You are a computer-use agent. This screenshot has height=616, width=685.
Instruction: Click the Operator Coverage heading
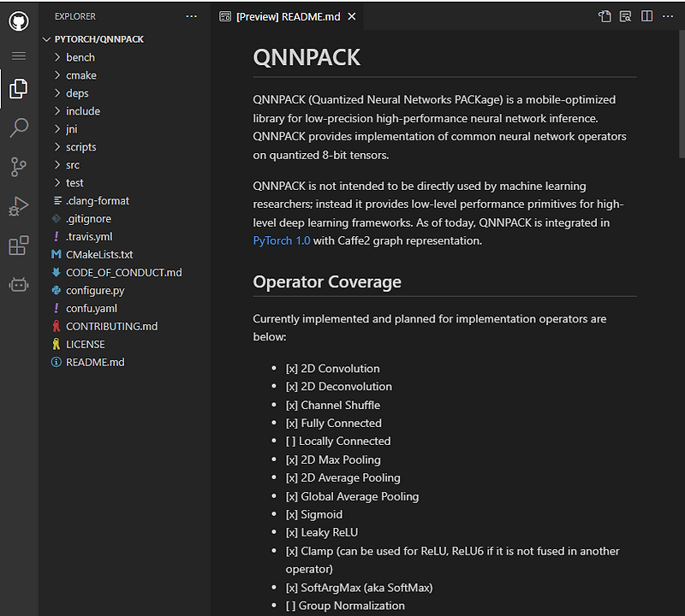click(327, 282)
